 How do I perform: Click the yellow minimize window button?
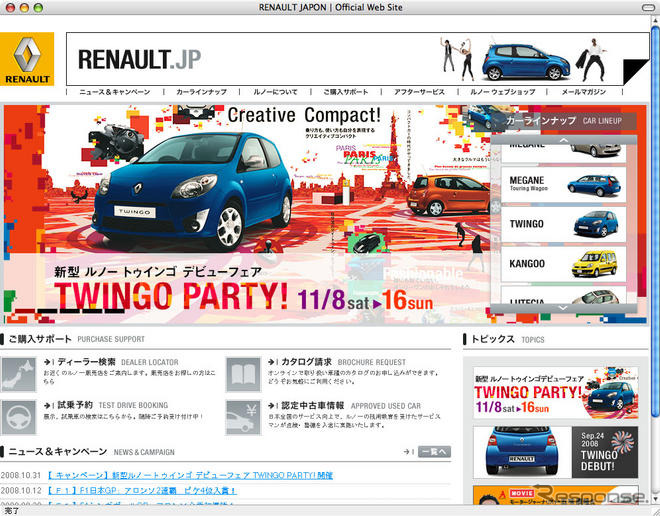24,8
